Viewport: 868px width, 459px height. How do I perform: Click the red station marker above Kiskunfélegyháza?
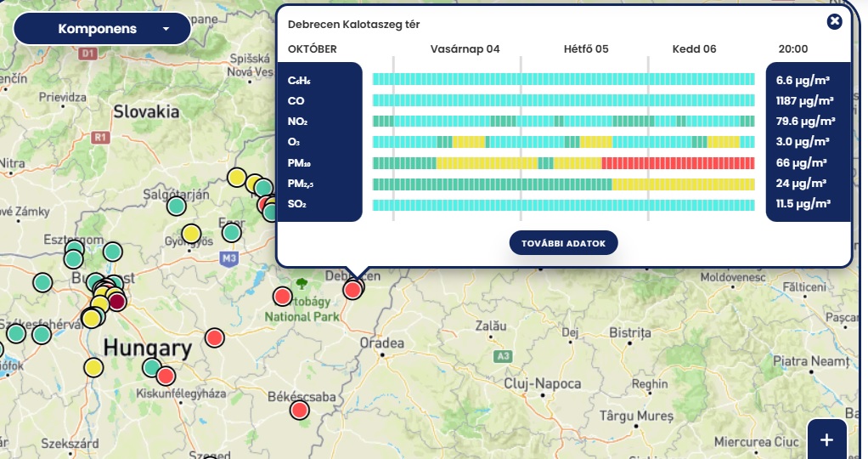[x=166, y=377]
